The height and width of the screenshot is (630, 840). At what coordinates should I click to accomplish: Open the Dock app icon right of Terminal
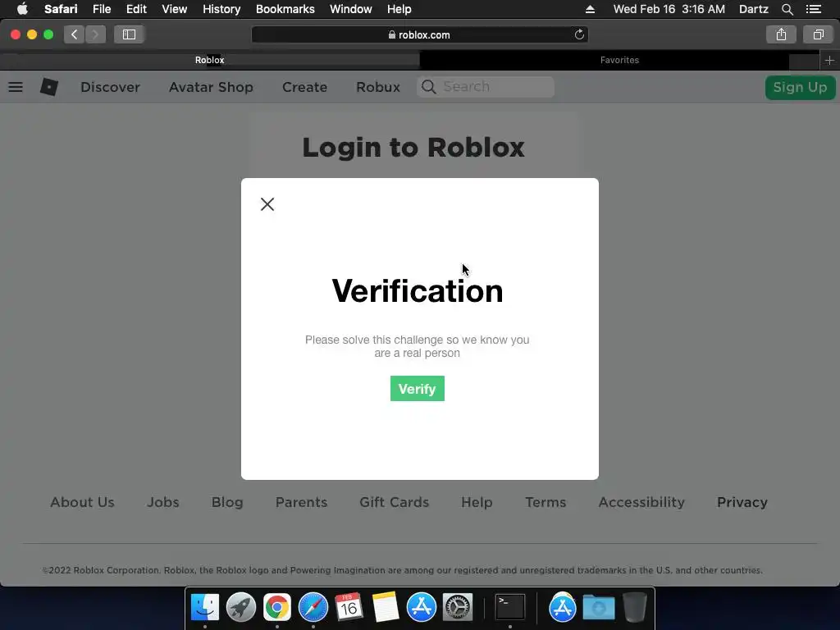(x=563, y=608)
